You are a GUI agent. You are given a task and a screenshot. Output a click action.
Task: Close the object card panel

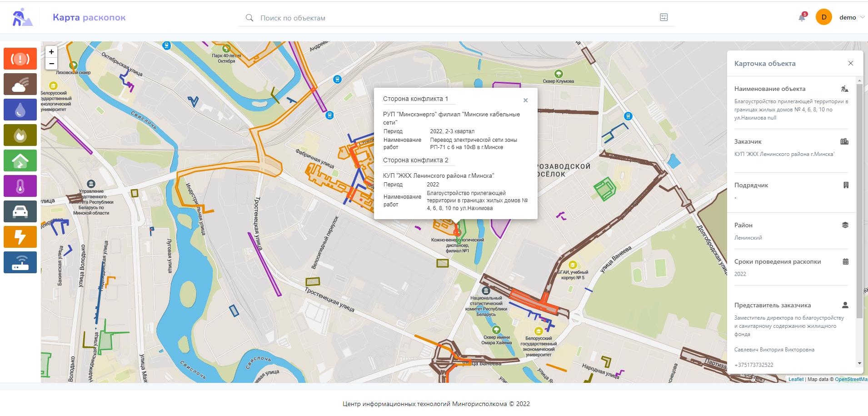[851, 63]
